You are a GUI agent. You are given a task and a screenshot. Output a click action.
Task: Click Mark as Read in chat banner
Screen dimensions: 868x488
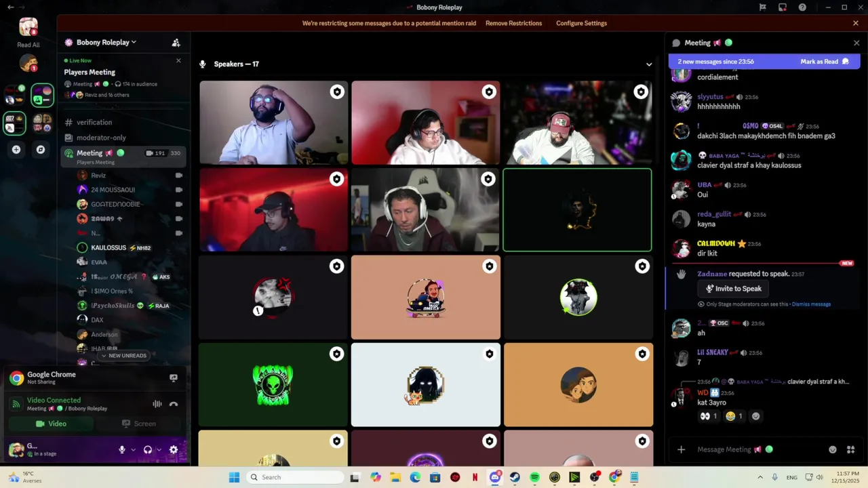[x=825, y=62]
